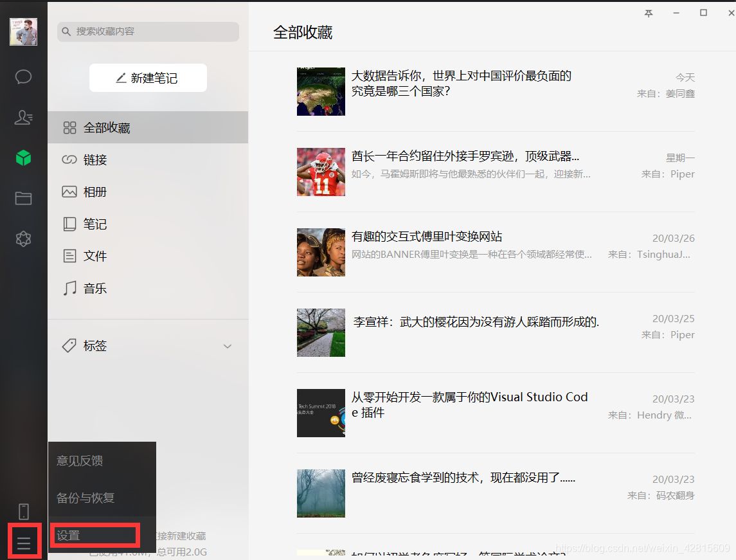The height and width of the screenshot is (560, 736).
Task: Open article 酋长一年合约留住外接手罗宾逊
Action: click(x=465, y=156)
